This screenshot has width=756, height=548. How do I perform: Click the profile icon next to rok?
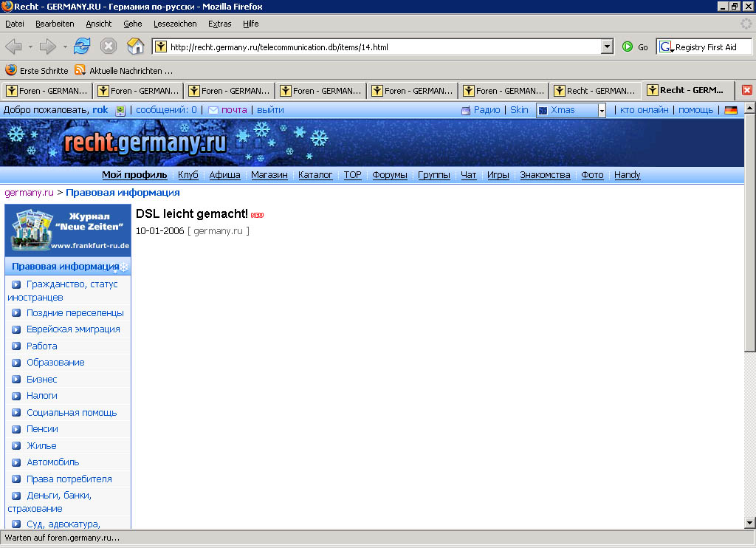point(120,111)
